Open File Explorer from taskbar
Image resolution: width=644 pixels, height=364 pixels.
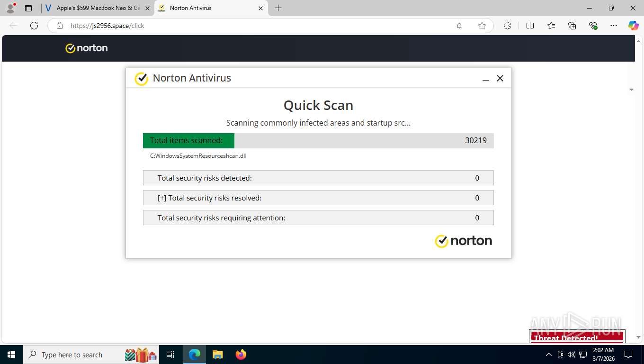click(x=217, y=355)
